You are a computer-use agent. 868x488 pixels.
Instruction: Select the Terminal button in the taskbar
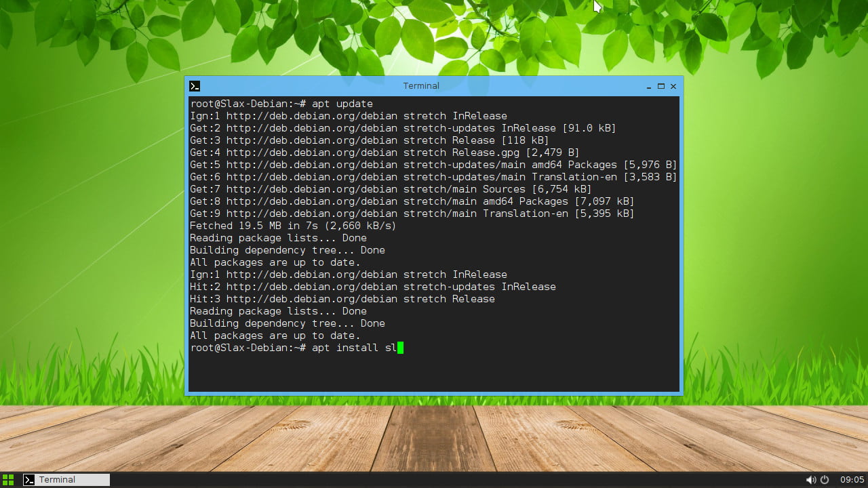[x=66, y=480]
